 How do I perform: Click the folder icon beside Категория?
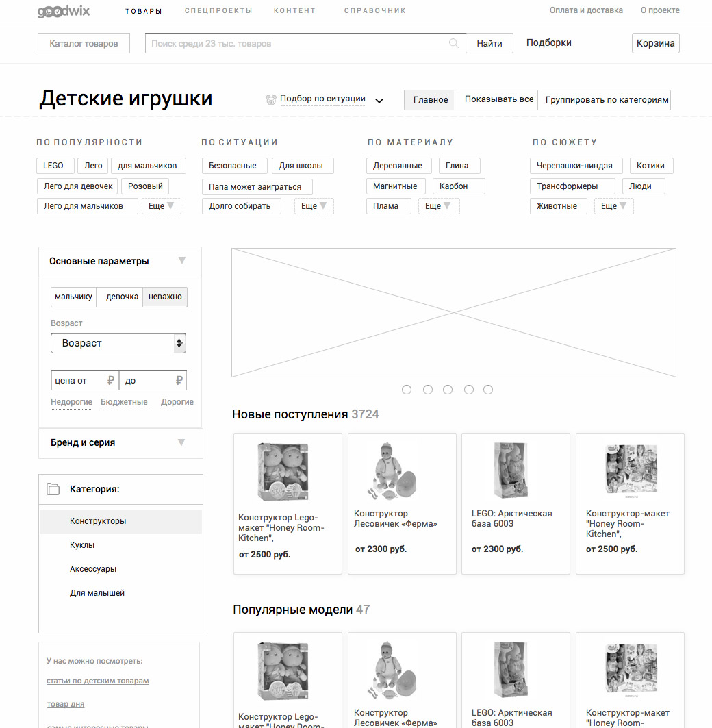click(x=53, y=489)
